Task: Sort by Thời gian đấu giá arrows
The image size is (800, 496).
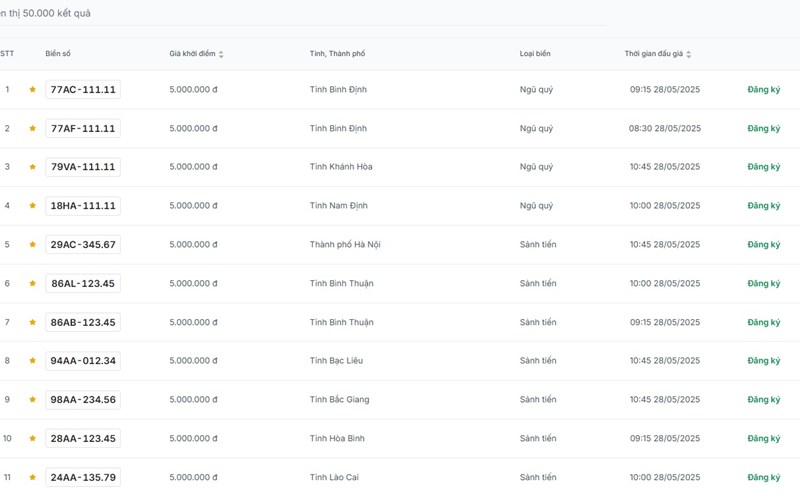Action: pos(689,54)
